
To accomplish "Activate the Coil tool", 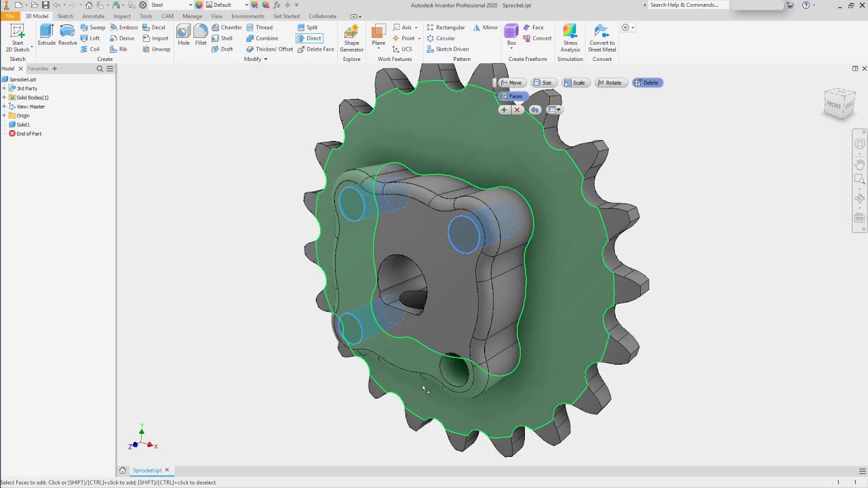I will pyautogui.click(x=90, y=49).
